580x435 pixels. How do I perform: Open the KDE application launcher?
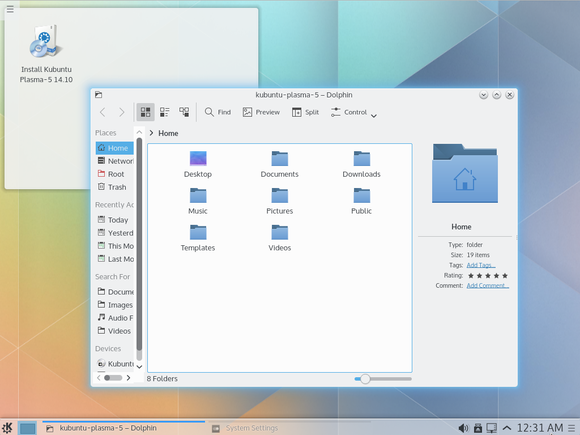click(7, 428)
